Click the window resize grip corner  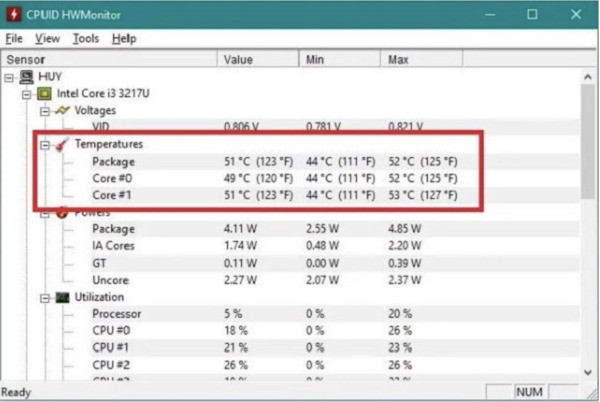pos(592,394)
